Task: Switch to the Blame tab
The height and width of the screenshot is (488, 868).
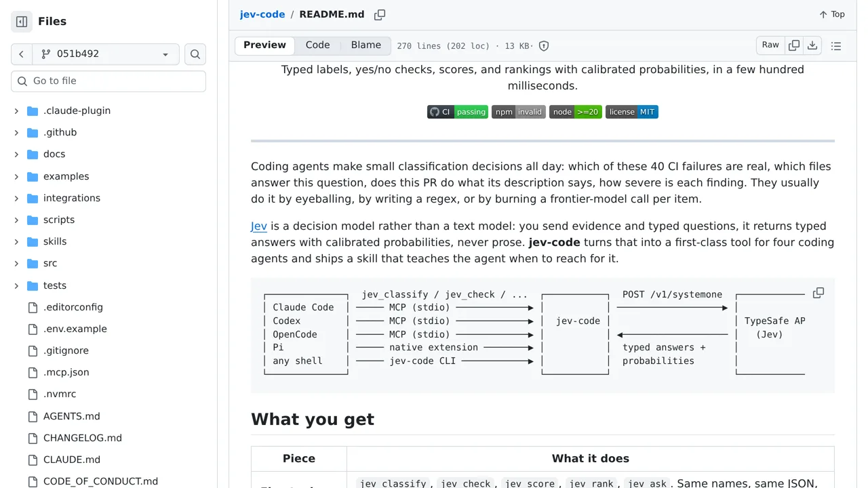Action: [x=366, y=45]
